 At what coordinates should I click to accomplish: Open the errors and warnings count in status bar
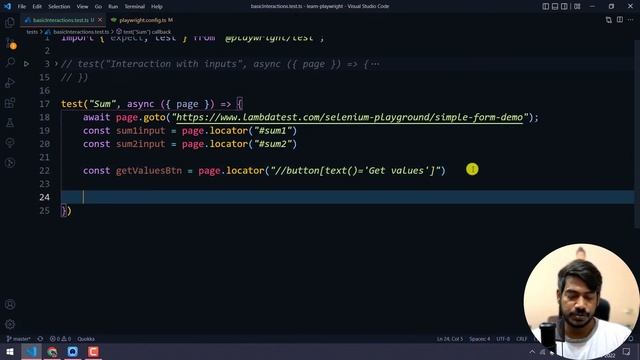(x=60, y=339)
